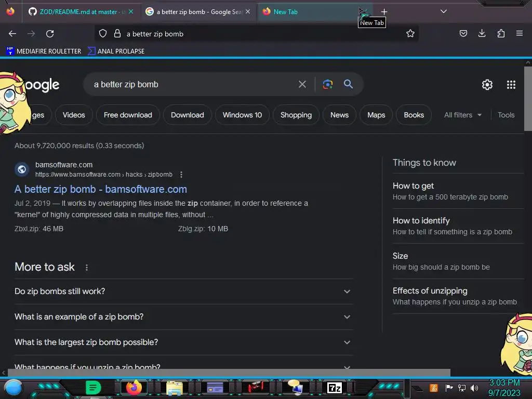Go back to the previous page

tap(12, 34)
